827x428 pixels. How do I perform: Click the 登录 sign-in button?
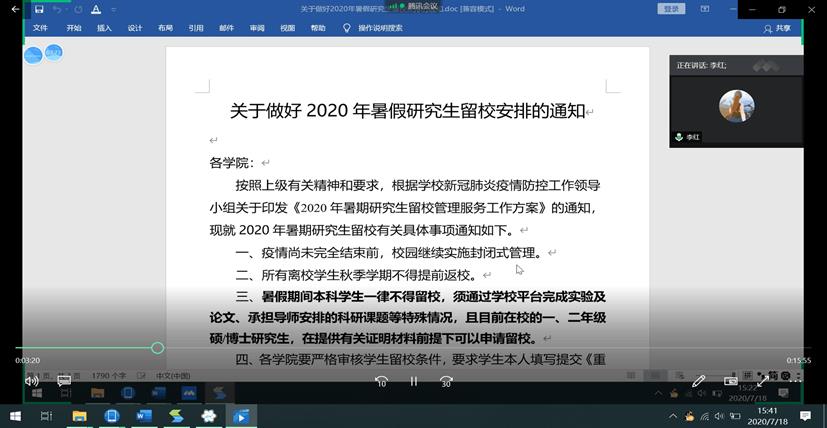pyautogui.click(x=671, y=9)
